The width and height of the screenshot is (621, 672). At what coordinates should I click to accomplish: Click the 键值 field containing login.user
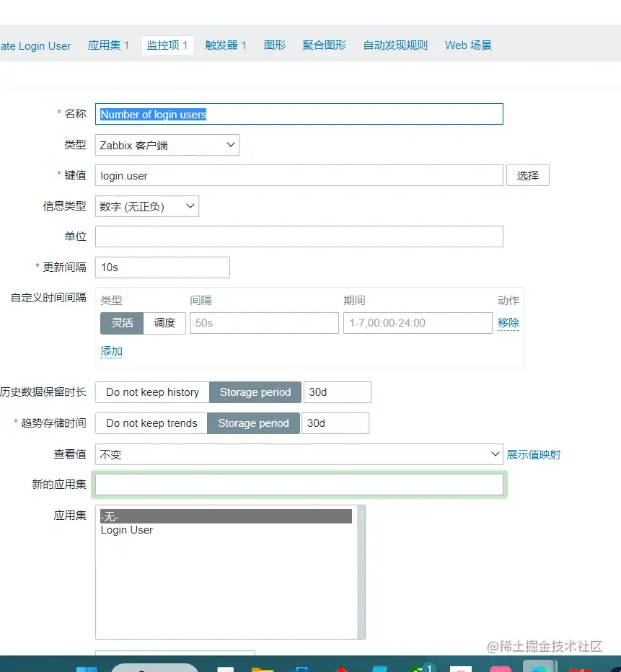coord(299,175)
